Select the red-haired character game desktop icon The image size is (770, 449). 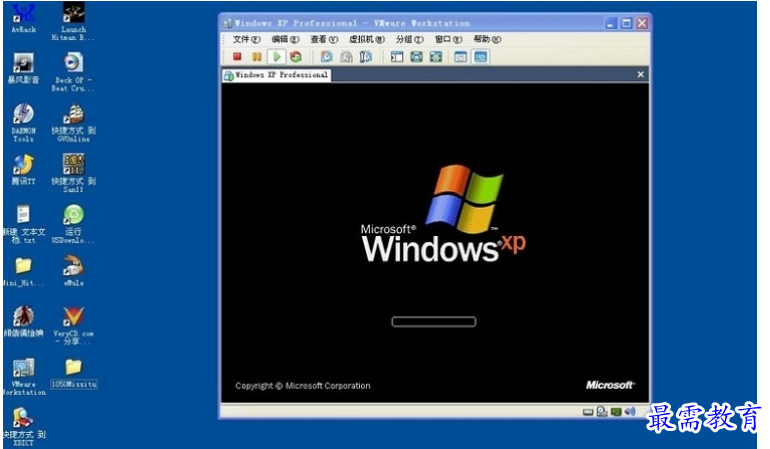(x=23, y=321)
